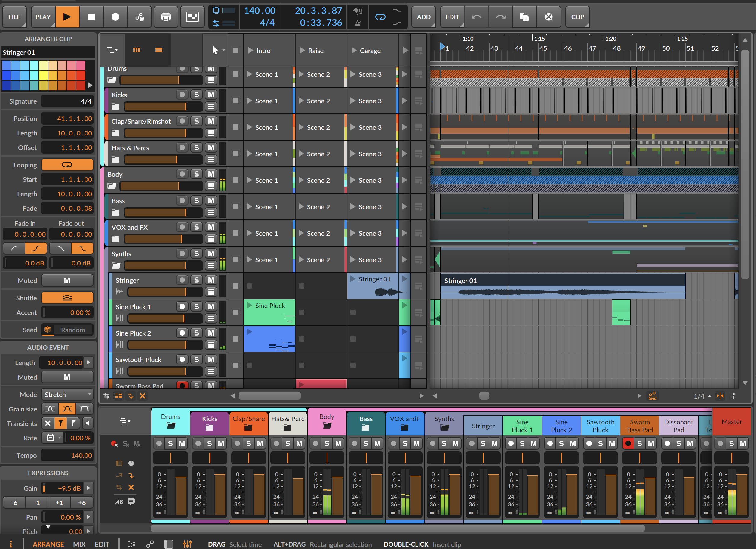Toggle the arranger loop icon
The height and width of the screenshot is (549, 756).
[x=380, y=17]
